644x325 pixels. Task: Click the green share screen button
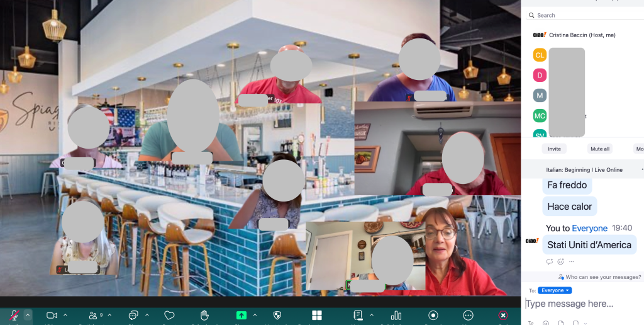(x=241, y=315)
